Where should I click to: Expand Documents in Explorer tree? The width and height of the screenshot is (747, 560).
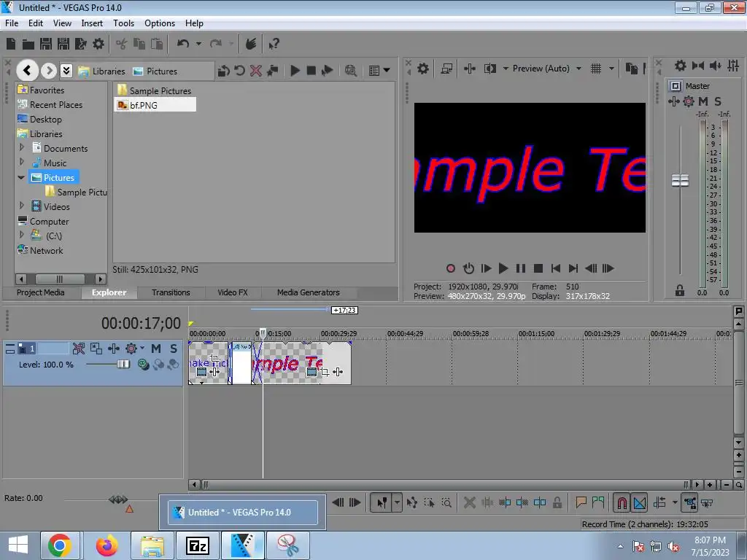click(22, 147)
